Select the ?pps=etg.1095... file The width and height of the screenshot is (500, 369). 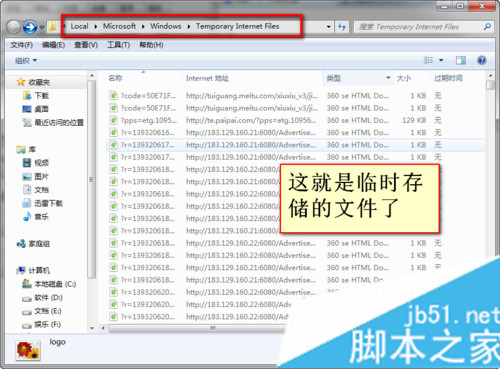point(149,120)
